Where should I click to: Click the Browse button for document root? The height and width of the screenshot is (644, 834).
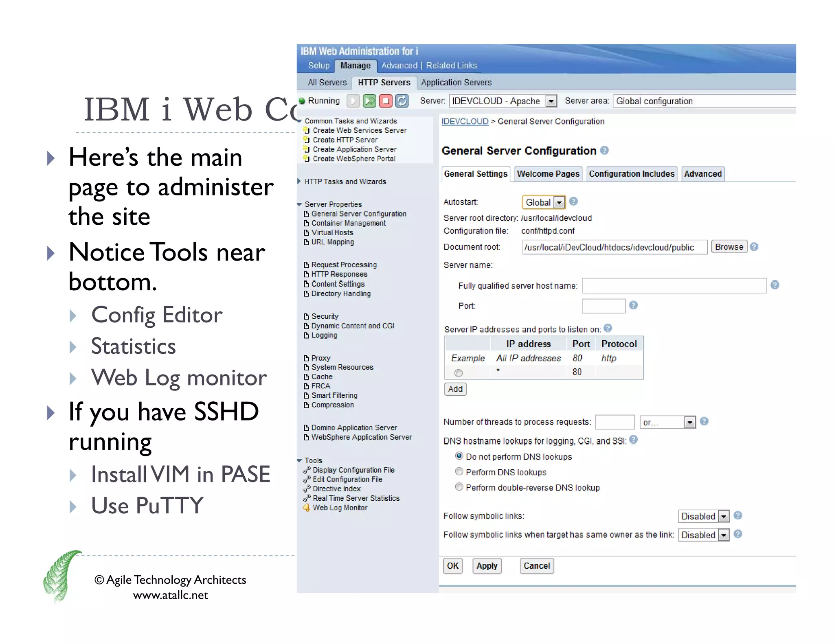click(x=729, y=247)
